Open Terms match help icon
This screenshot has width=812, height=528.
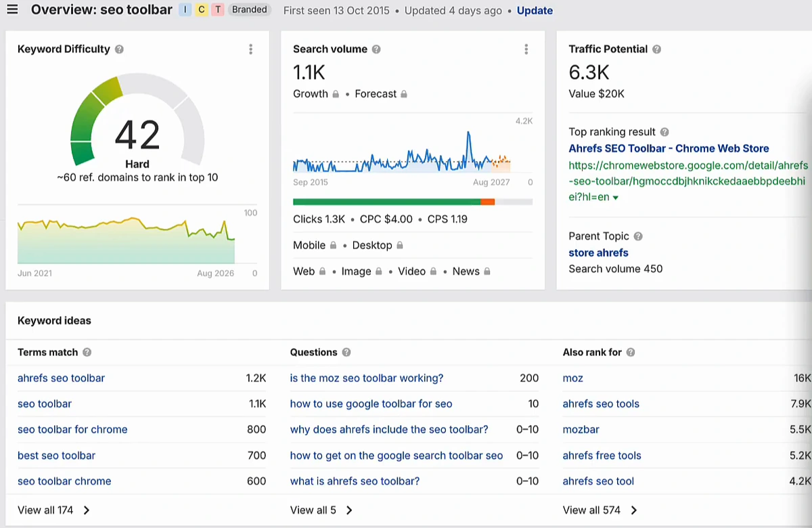point(87,353)
